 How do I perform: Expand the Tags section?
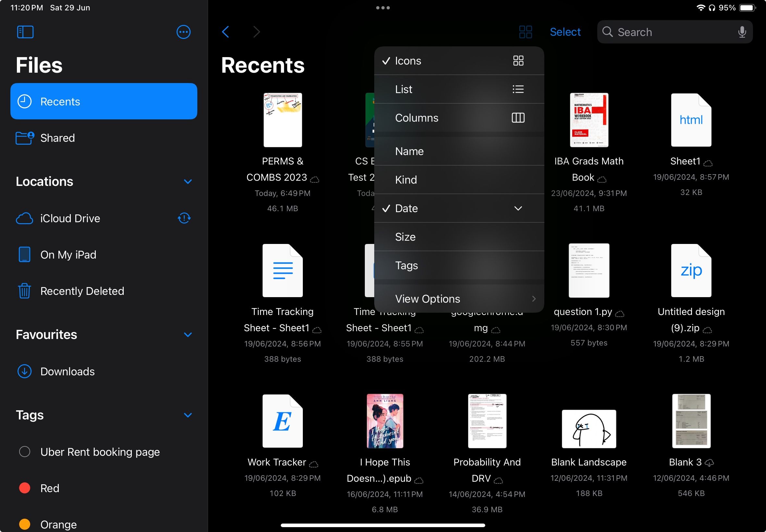click(189, 415)
